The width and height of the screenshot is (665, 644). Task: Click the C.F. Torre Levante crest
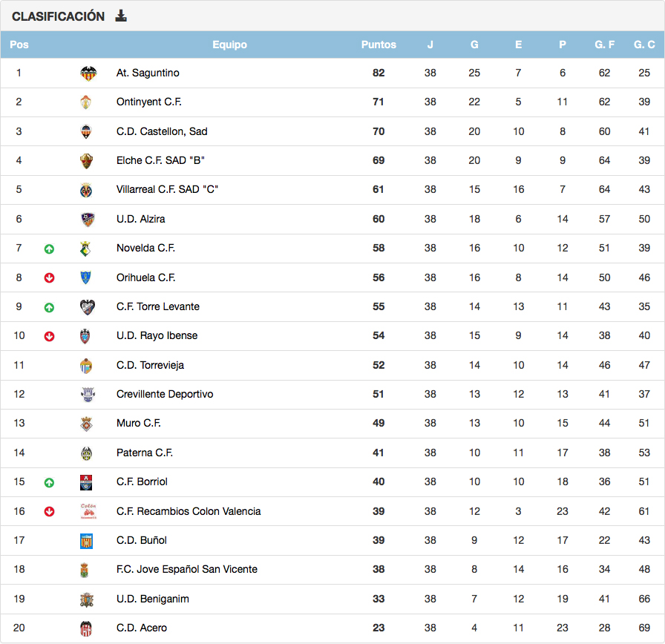click(x=87, y=307)
